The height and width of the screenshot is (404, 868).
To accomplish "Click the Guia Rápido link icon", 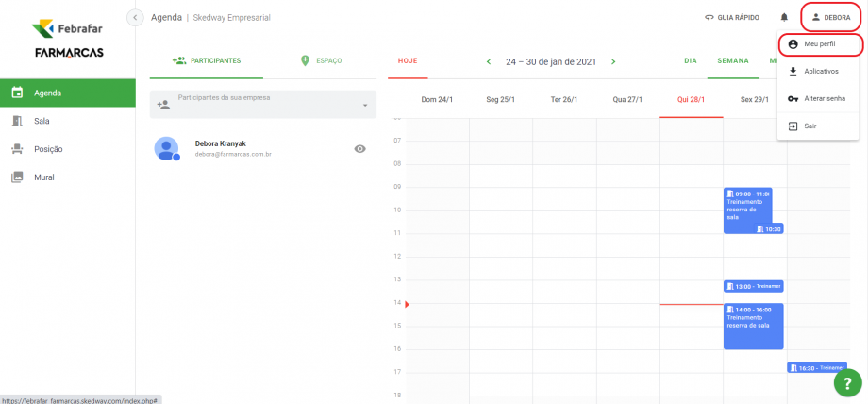I will pos(709,17).
